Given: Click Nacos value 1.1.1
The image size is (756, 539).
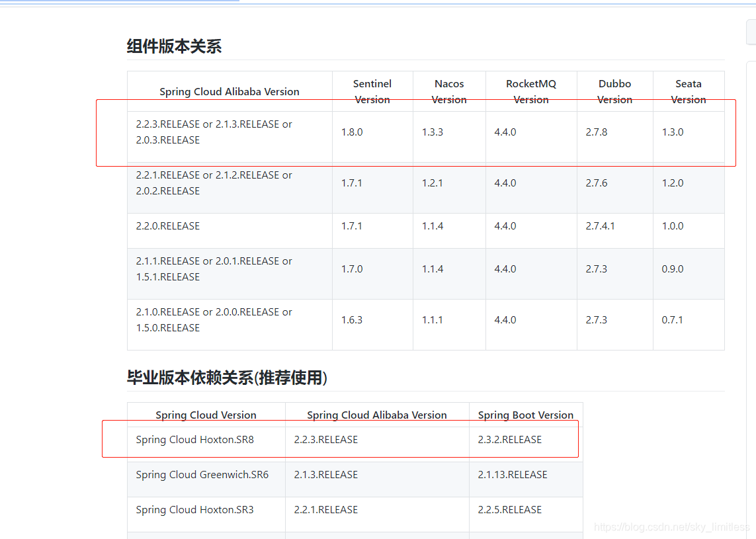Looking at the screenshot, I should pos(433,320).
